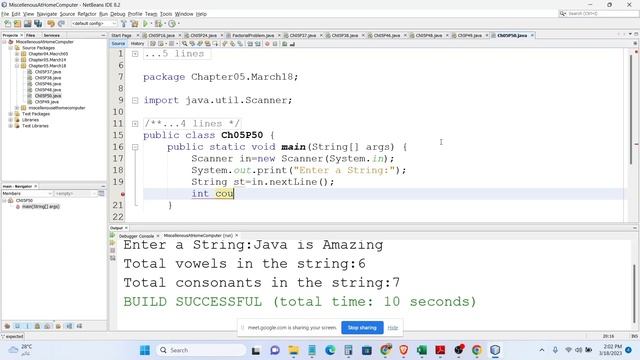This screenshot has width=640, height=360.
Task: Click the Debug Project toolbar icon
Action: pyautogui.click(x=158, y=24)
